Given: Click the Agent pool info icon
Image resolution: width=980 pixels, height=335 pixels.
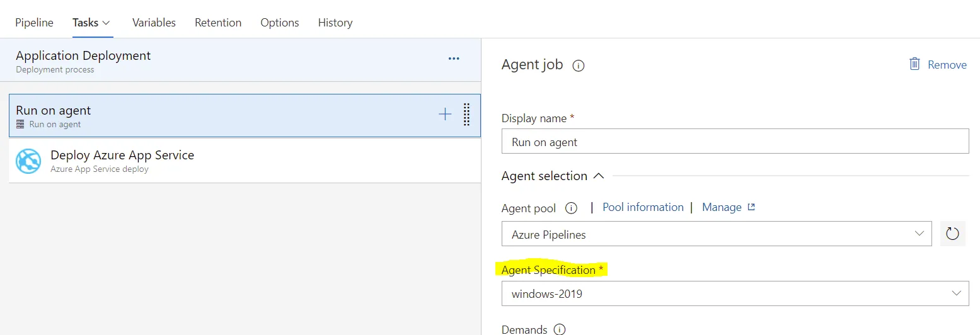Looking at the screenshot, I should click(x=572, y=208).
